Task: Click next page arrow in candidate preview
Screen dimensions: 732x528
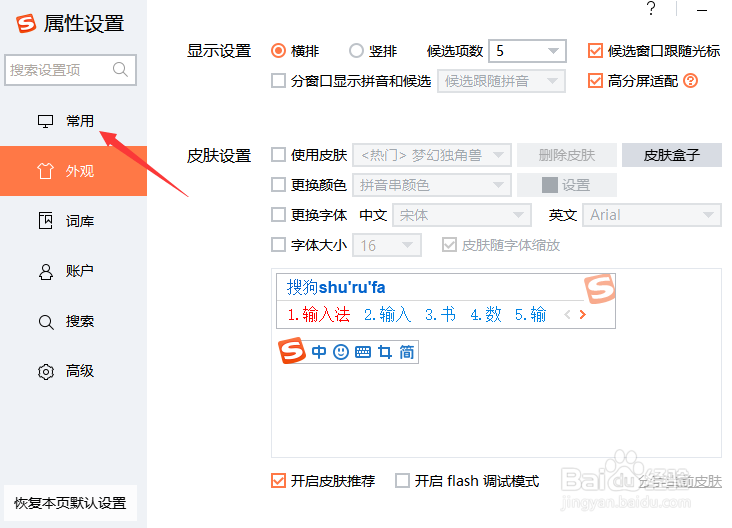Action: point(583,315)
